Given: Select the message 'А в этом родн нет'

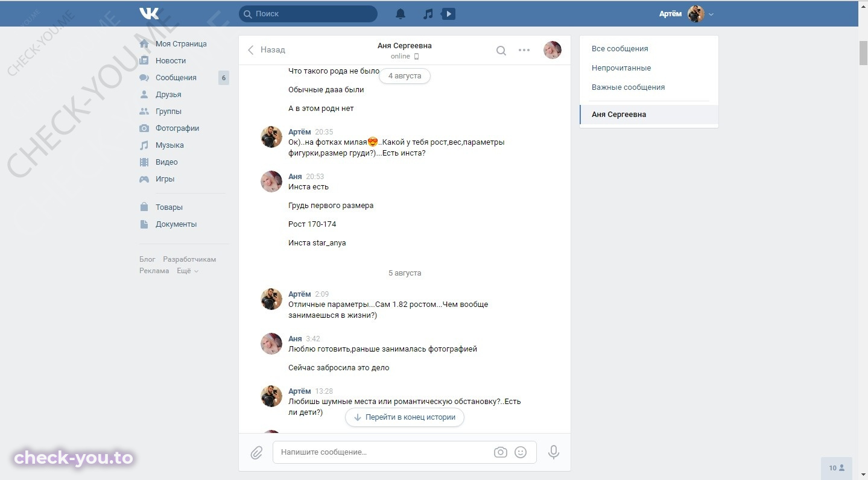Looking at the screenshot, I should click(321, 109).
